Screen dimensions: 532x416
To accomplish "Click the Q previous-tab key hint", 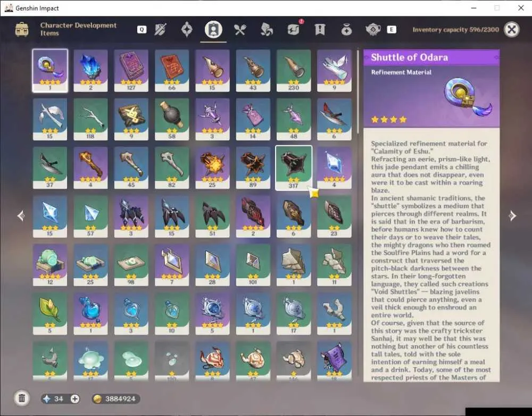I will point(142,29).
